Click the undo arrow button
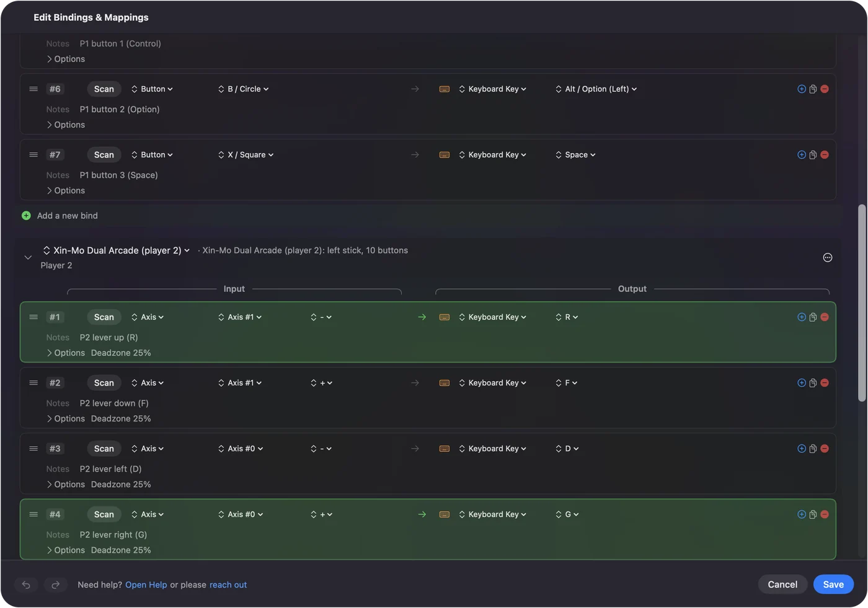Viewport: 868px width, 608px height. [x=26, y=584]
